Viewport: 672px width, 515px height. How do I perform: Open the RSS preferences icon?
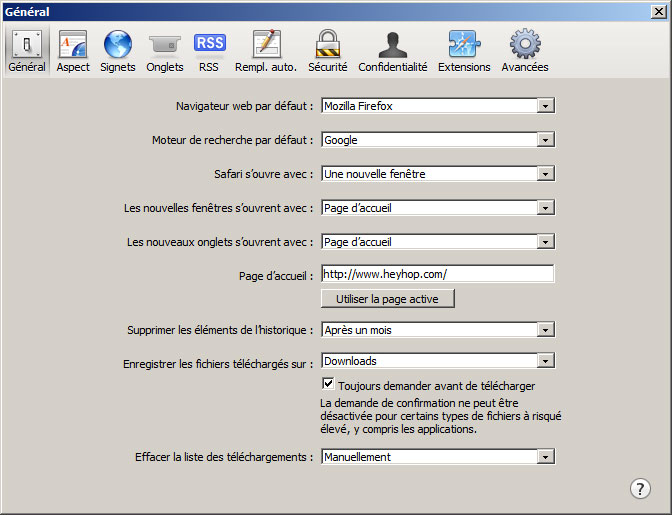pyautogui.click(x=209, y=51)
